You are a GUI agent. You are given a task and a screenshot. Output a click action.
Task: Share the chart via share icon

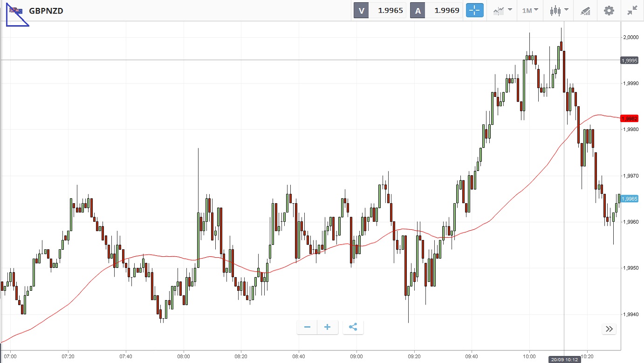tap(353, 327)
